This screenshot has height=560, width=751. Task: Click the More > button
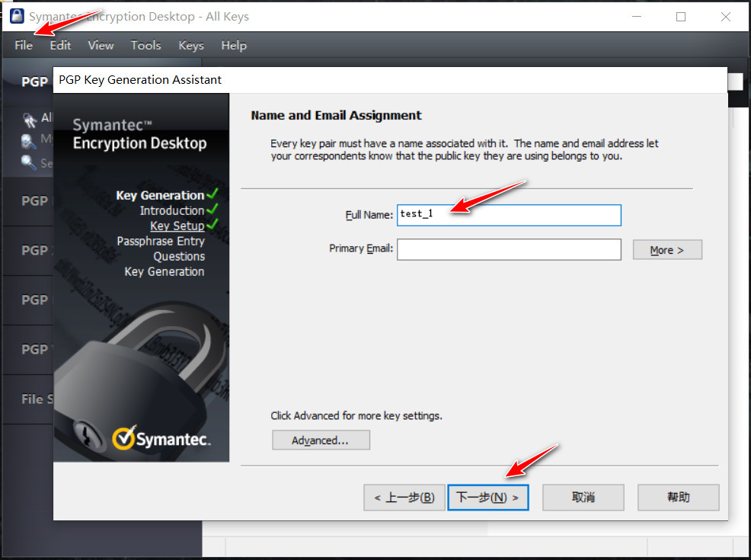click(x=667, y=250)
